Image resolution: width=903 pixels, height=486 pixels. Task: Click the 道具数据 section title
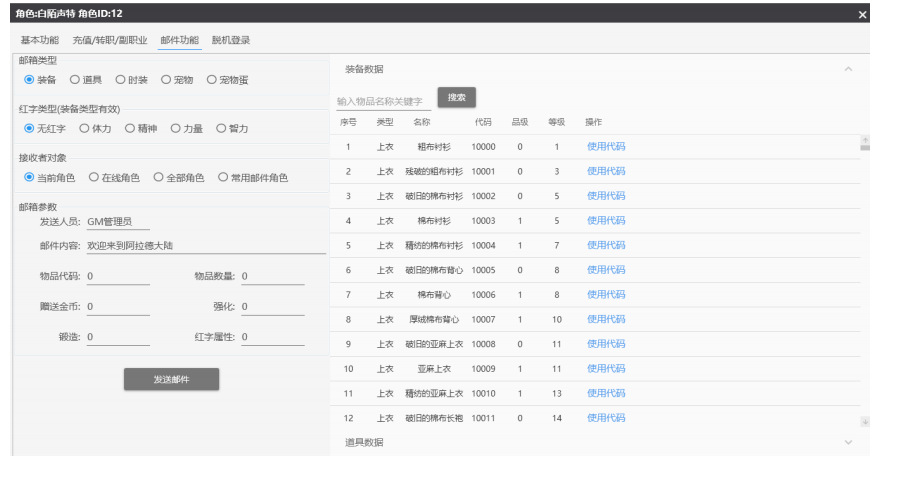(x=364, y=442)
